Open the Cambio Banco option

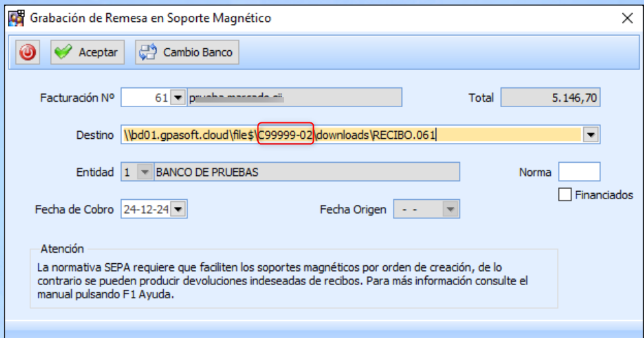(188, 52)
